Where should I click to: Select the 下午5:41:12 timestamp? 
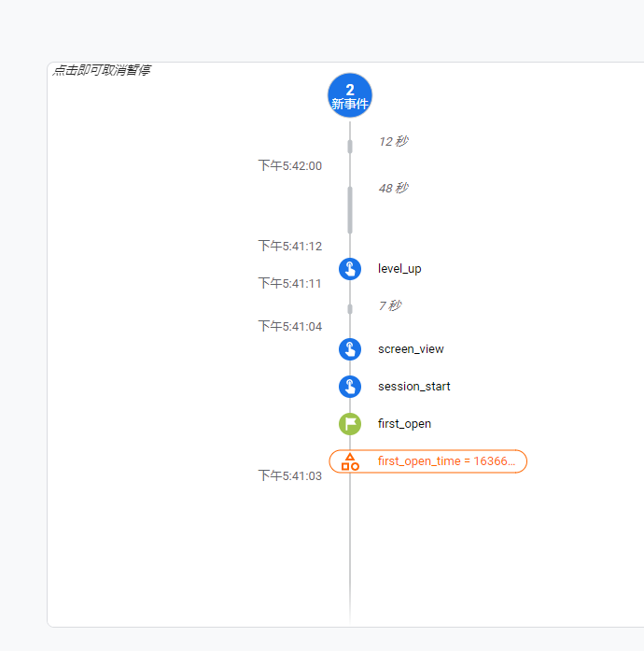coord(290,247)
